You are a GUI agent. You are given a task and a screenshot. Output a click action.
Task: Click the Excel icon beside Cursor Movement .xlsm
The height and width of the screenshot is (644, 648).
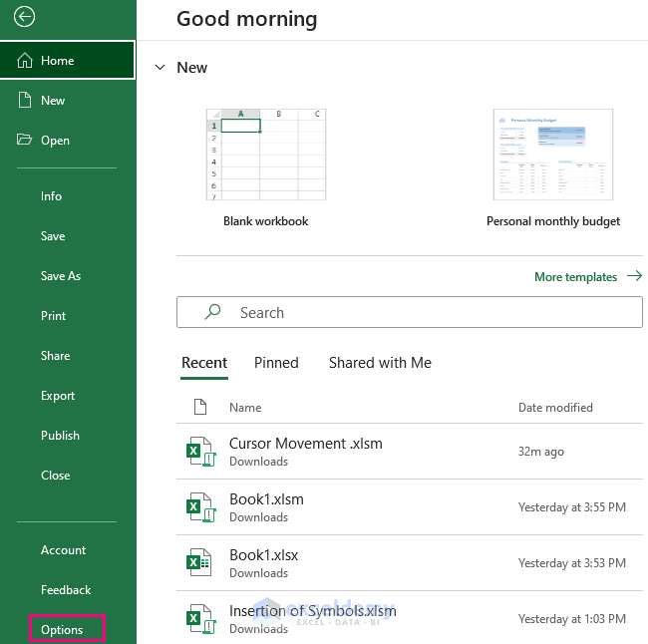[x=200, y=452]
